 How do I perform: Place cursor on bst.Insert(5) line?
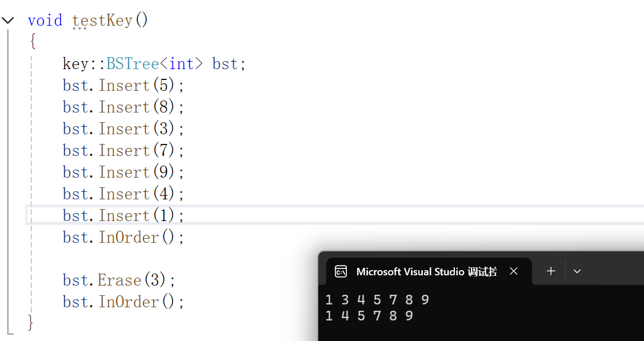(x=123, y=85)
